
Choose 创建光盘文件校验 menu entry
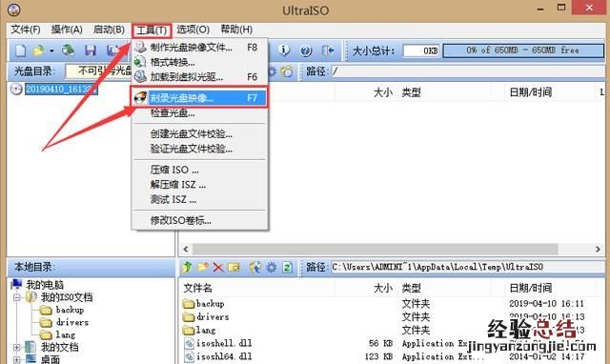click(200, 134)
